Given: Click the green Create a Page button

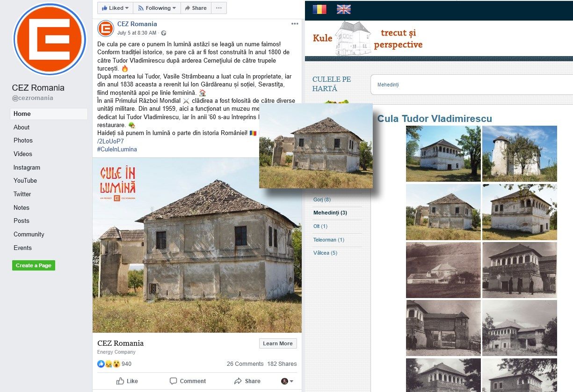Looking at the screenshot, I should coord(34,265).
